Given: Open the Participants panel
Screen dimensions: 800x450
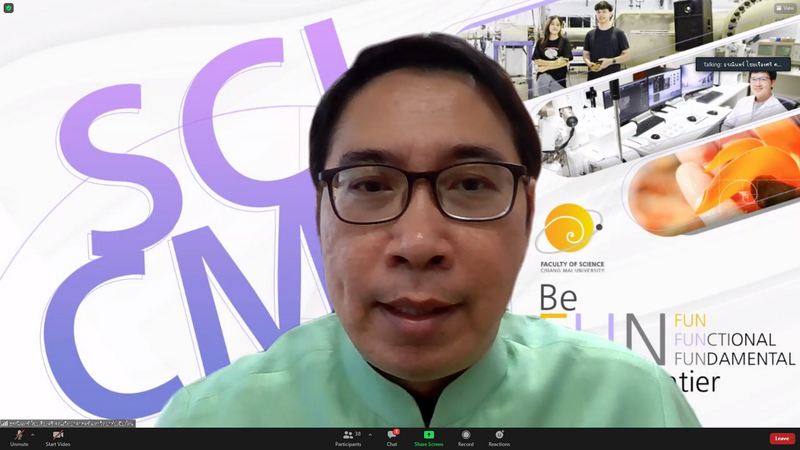Looking at the screenshot, I should (x=348, y=438).
